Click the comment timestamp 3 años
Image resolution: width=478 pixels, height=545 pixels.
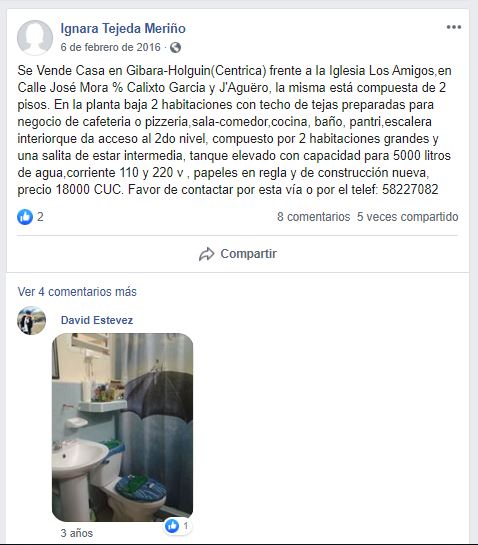(x=77, y=533)
